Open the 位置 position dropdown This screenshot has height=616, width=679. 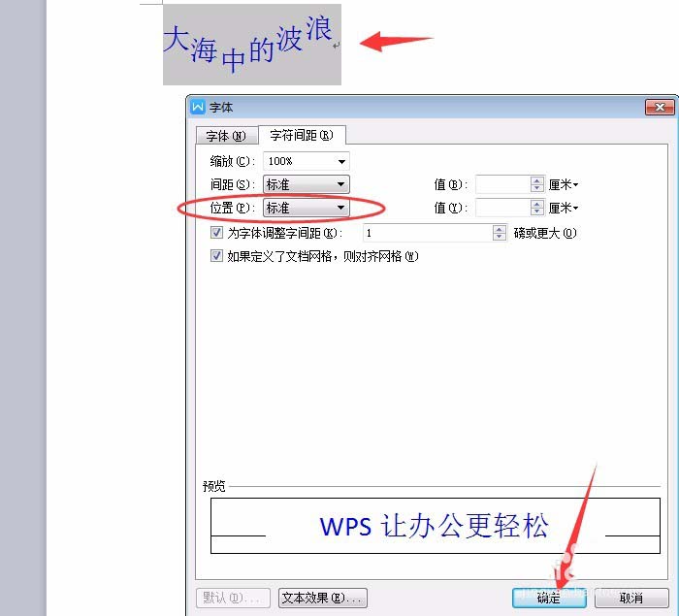(x=306, y=208)
